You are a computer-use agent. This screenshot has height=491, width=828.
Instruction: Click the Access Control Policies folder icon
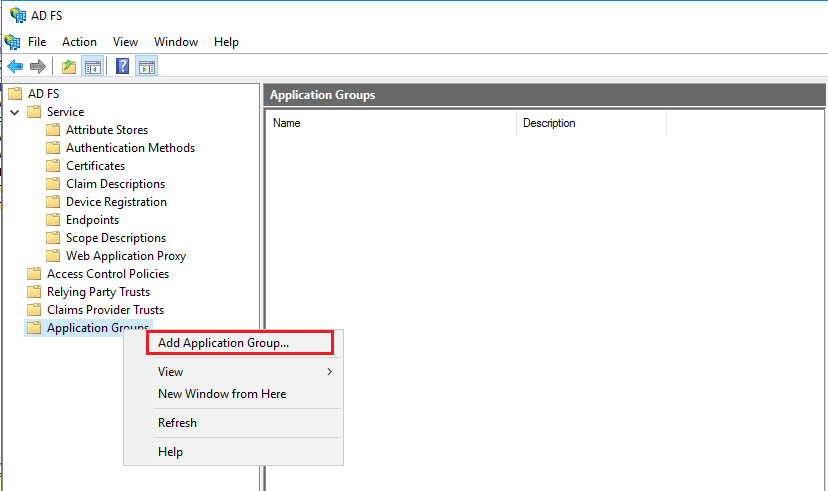pyautogui.click(x=34, y=273)
